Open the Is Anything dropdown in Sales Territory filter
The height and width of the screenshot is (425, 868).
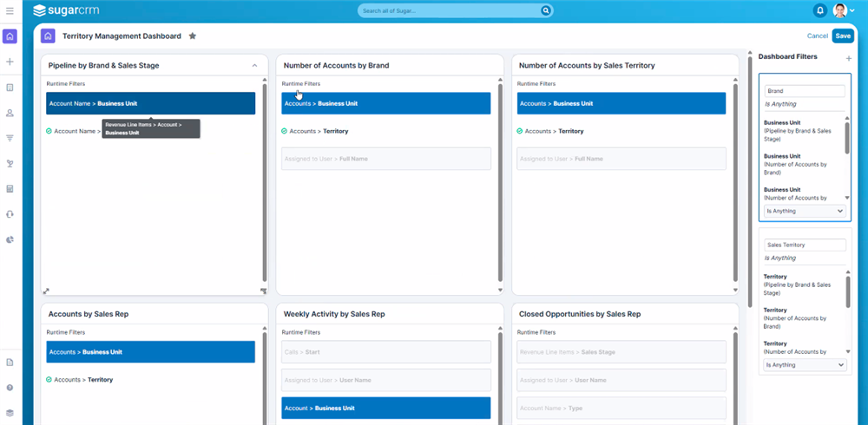(x=805, y=365)
